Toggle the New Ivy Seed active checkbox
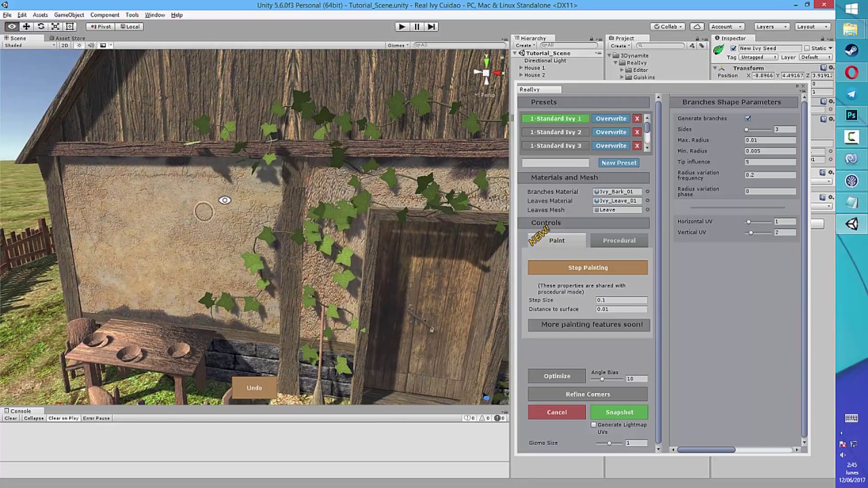 [733, 49]
